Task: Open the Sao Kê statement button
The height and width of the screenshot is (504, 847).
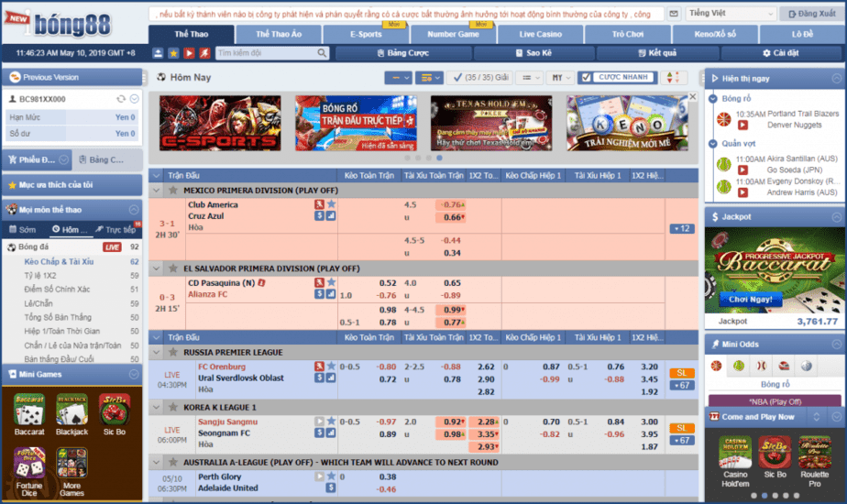Action: [533, 53]
